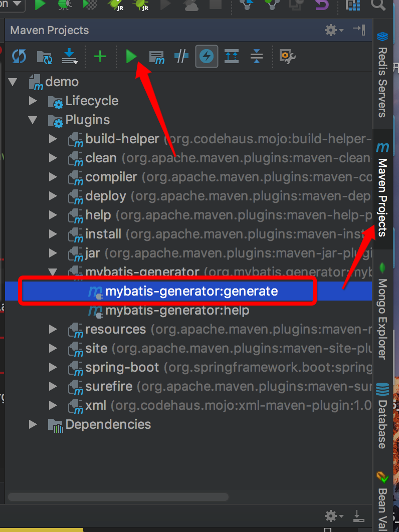
Task: Select mybatis-generator:generate goal
Action: 191,291
